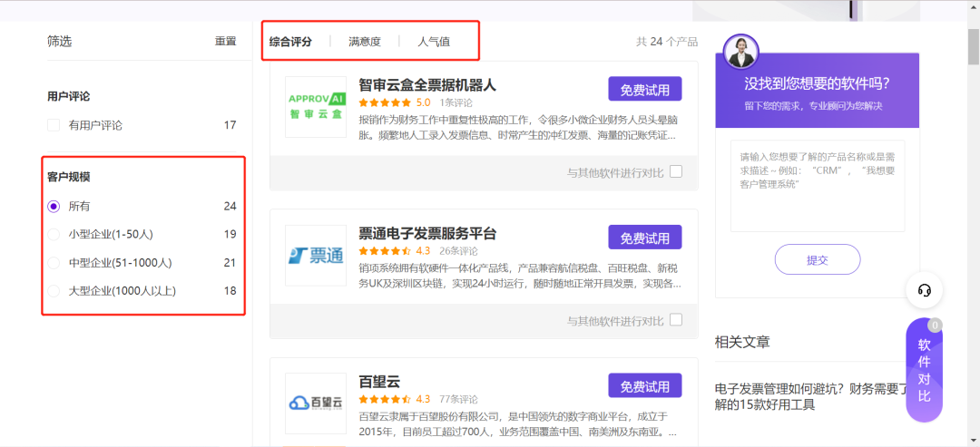980x447 pixels.
Task: Focus the product requirement text box
Action: pyautogui.click(x=818, y=186)
